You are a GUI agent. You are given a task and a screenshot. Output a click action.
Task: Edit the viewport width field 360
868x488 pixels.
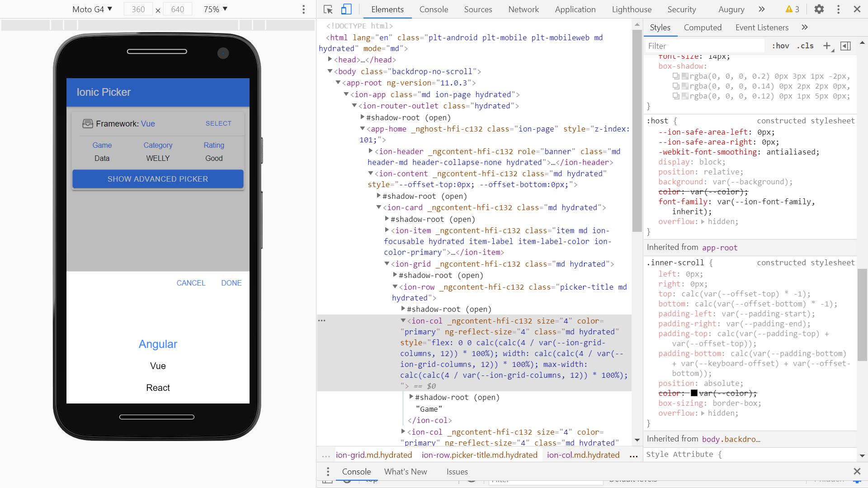coord(138,9)
